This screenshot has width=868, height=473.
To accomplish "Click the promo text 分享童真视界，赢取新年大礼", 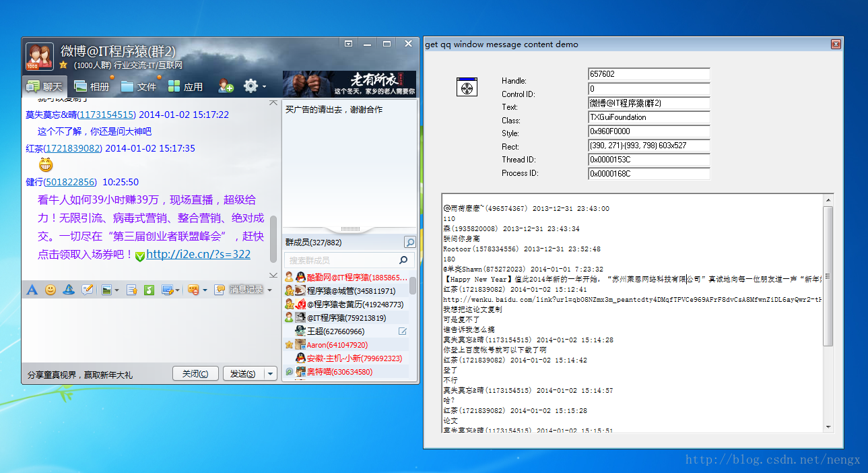I will click(x=80, y=375).
